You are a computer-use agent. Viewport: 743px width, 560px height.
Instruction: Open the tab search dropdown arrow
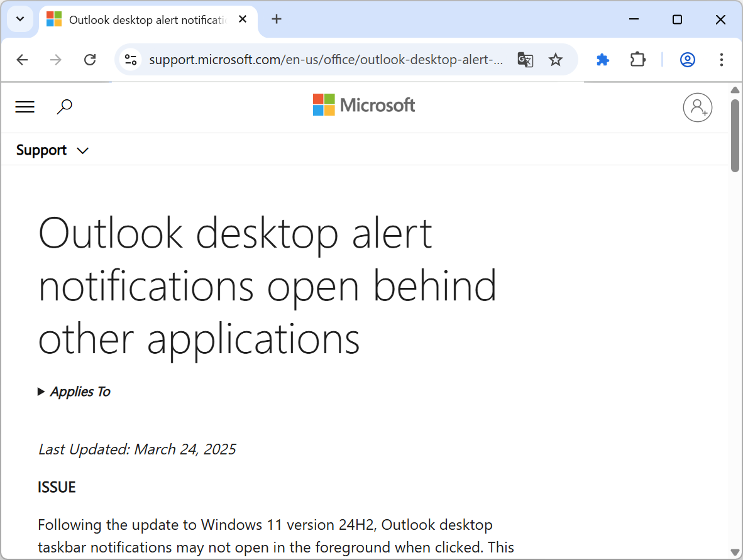click(x=20, y=19)
